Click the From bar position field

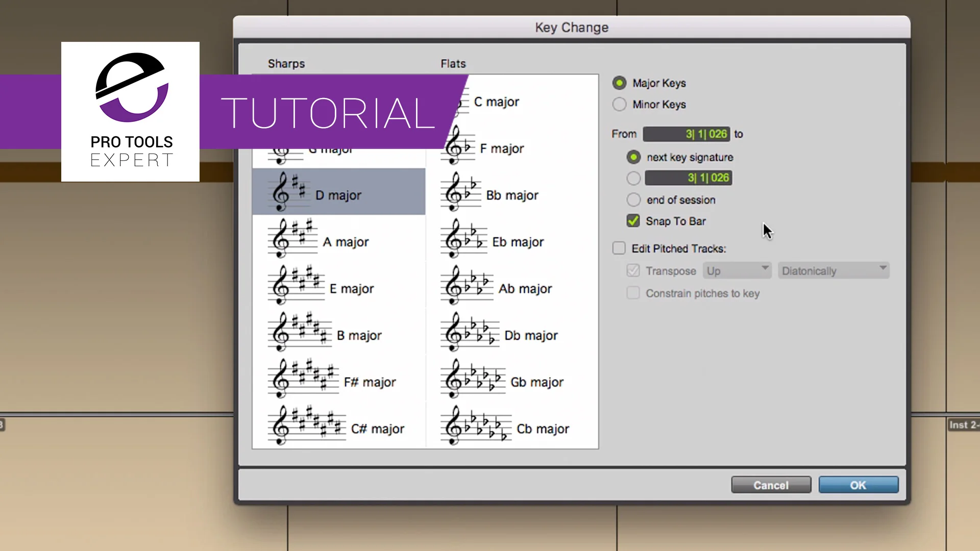point(686,134)
